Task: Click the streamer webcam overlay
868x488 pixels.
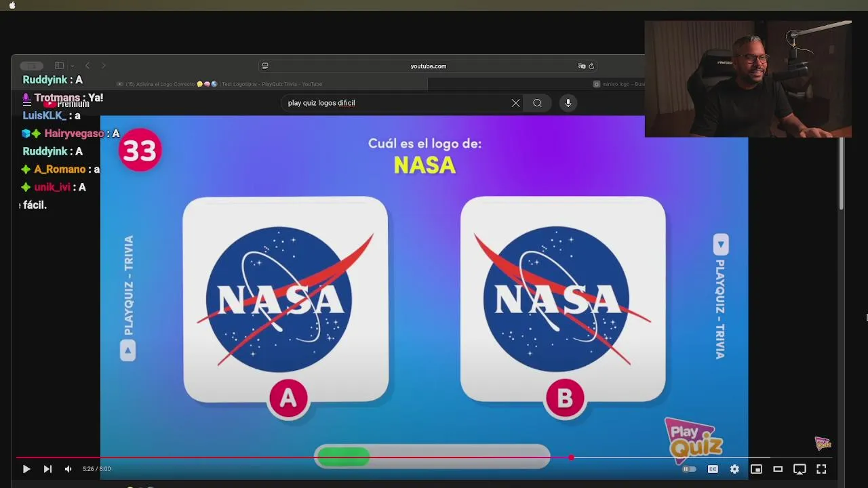Action: pos(748,79)
